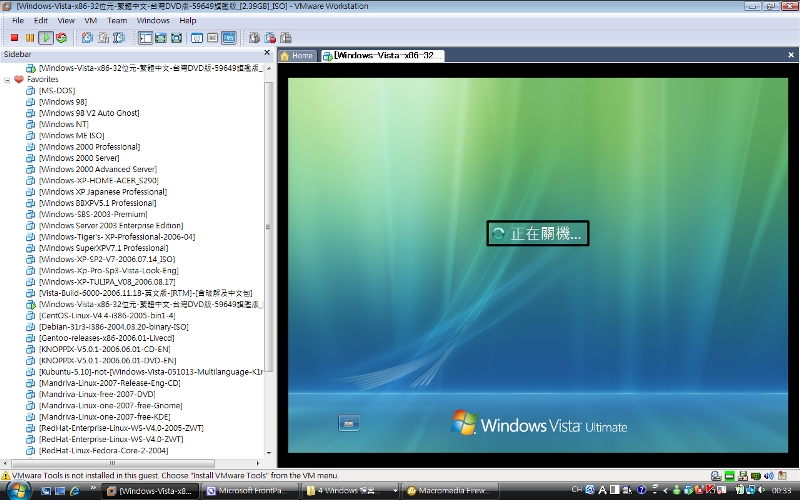This screenshot has height=500, width=800.
Task: Open the View menu
Action: pos(66,20)
